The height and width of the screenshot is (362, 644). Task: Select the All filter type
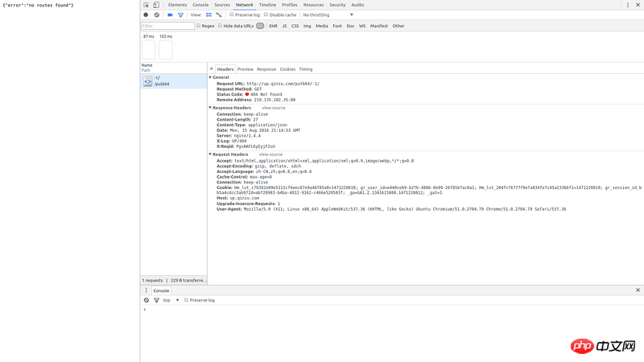click(260, 26)
